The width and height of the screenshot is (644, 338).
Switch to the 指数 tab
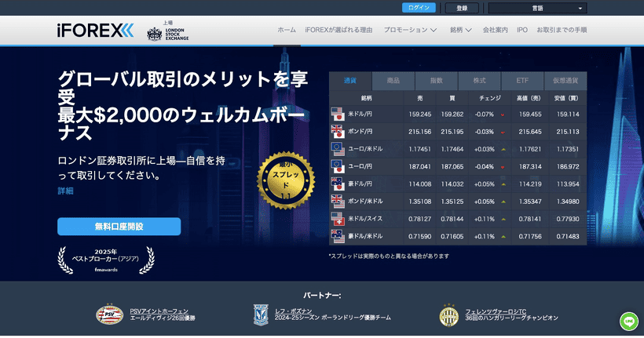tap(436, 81)
